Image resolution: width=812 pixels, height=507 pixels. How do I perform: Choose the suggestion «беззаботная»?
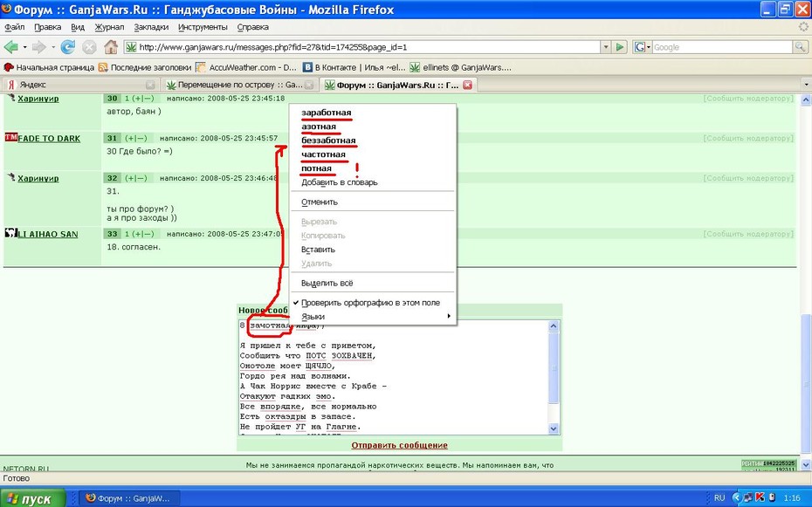point(328,140)
